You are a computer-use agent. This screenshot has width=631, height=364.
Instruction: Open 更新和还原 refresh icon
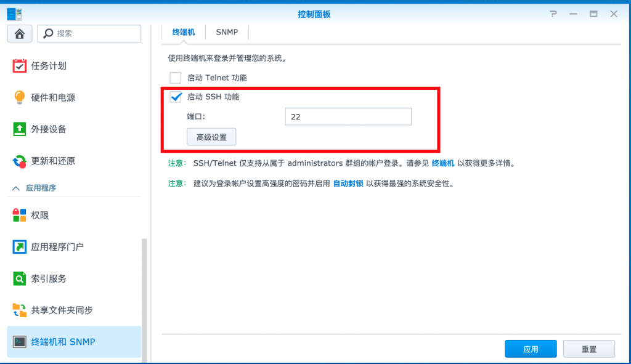(20, 161)
